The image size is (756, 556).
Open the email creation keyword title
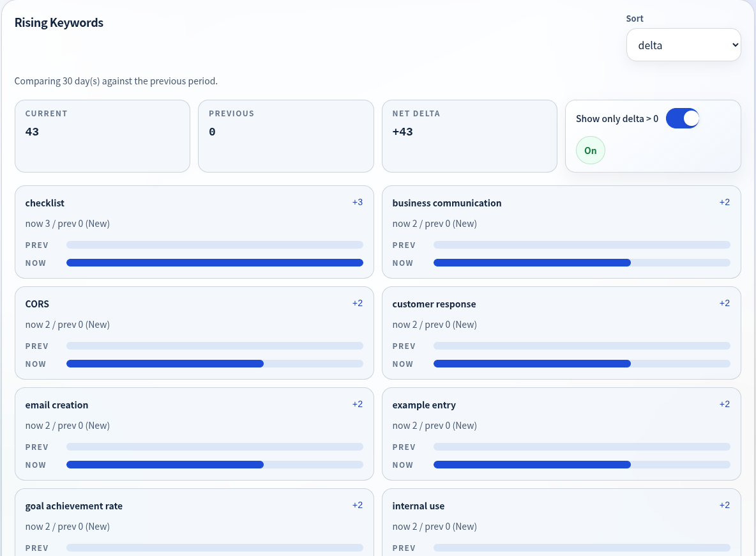point(57,405)
